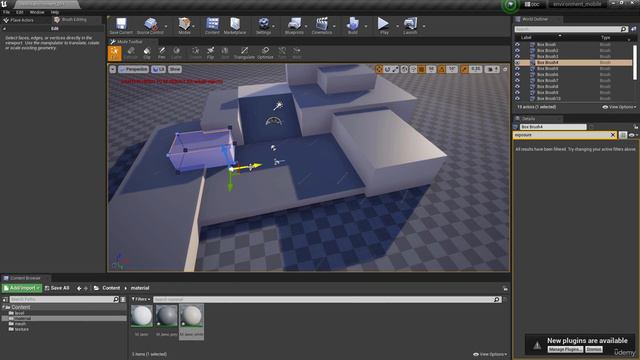Screen dimensions: 640x360
Task: Hide Box Brush in World Outliner
Action: (x=517, y=44)
